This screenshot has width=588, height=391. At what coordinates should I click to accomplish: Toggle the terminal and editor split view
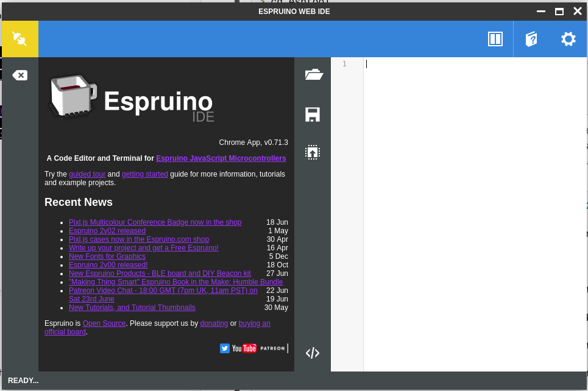pos(495,38)
